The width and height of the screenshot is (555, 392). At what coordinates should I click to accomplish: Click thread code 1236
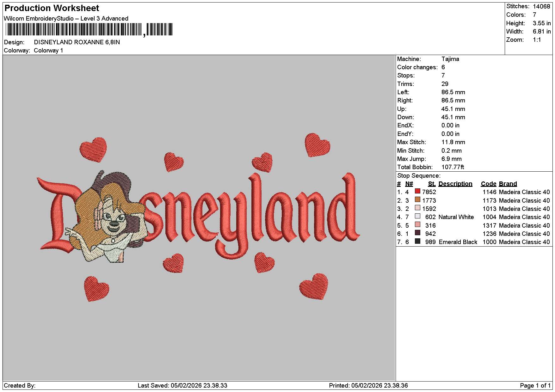coord(490,234)
